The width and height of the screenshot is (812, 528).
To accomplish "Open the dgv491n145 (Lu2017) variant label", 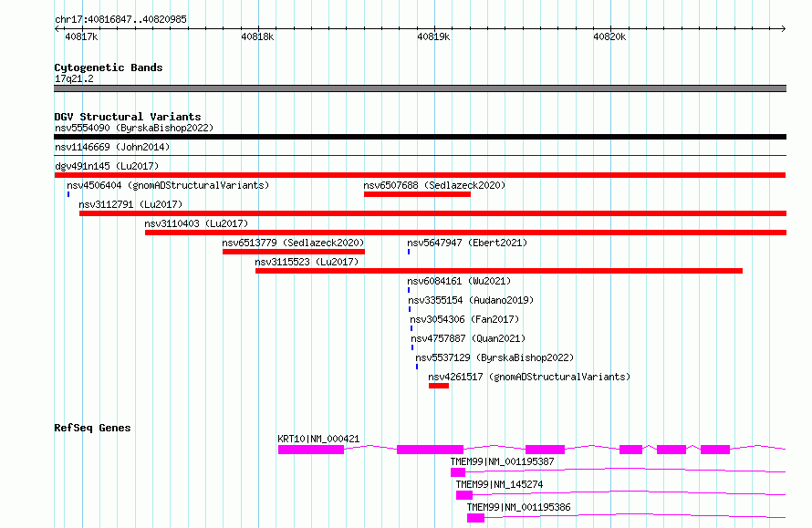I will (107, 166).
